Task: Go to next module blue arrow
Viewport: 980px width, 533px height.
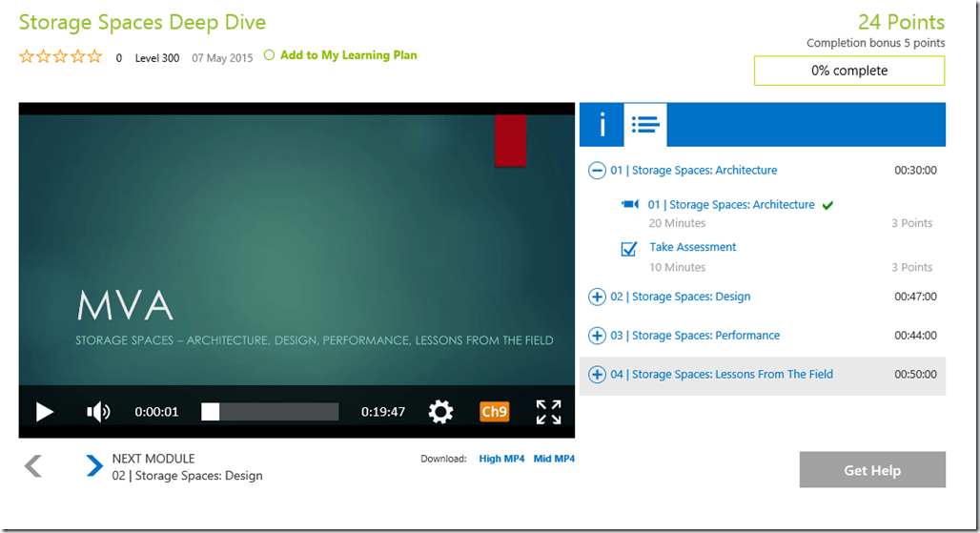Action: pos(93,465)
